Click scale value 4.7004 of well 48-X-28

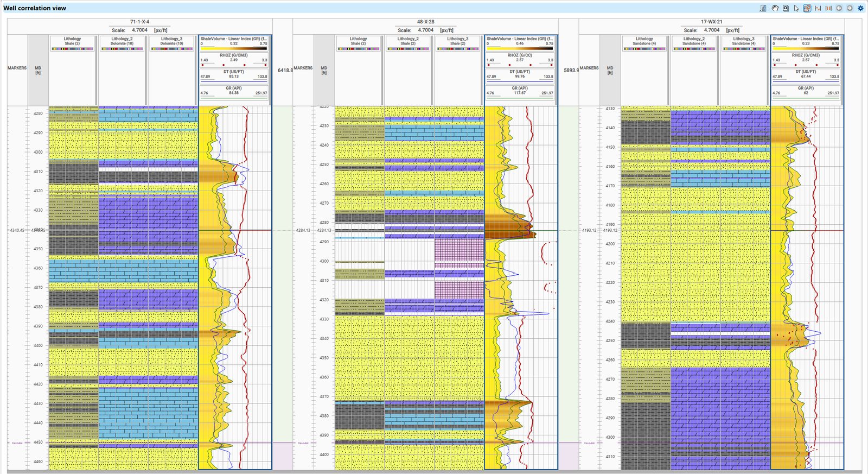click(x=426, y=30)
